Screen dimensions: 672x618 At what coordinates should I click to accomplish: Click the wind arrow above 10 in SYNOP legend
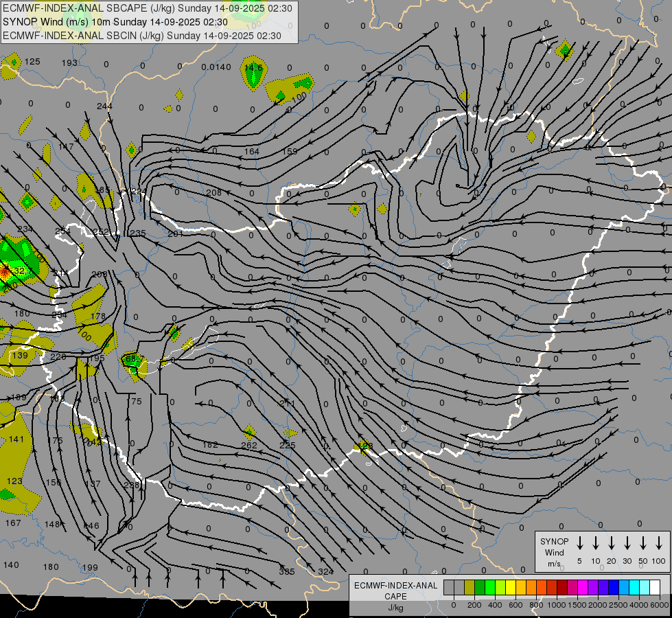595,543
